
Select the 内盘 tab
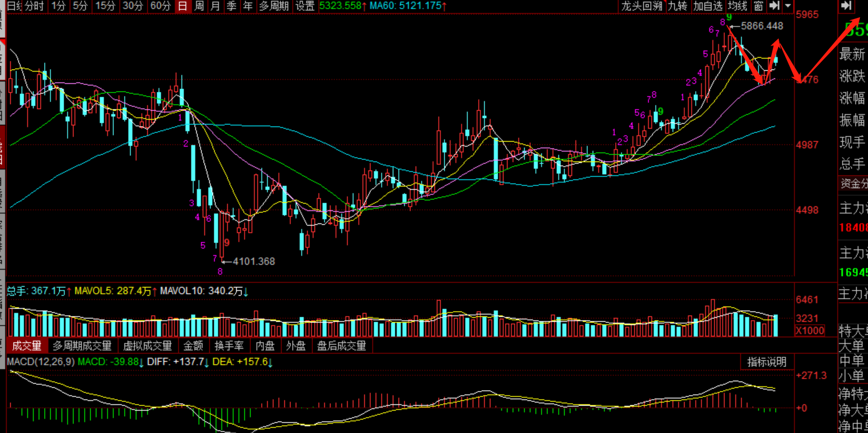tap(265, 346)
